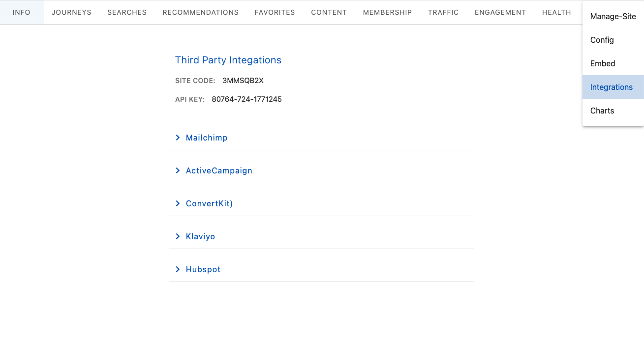Image resolution: width=644 pixels, height=337 pixels.
Task: Open Embed from the menu
Action: (x=613, y=64)
